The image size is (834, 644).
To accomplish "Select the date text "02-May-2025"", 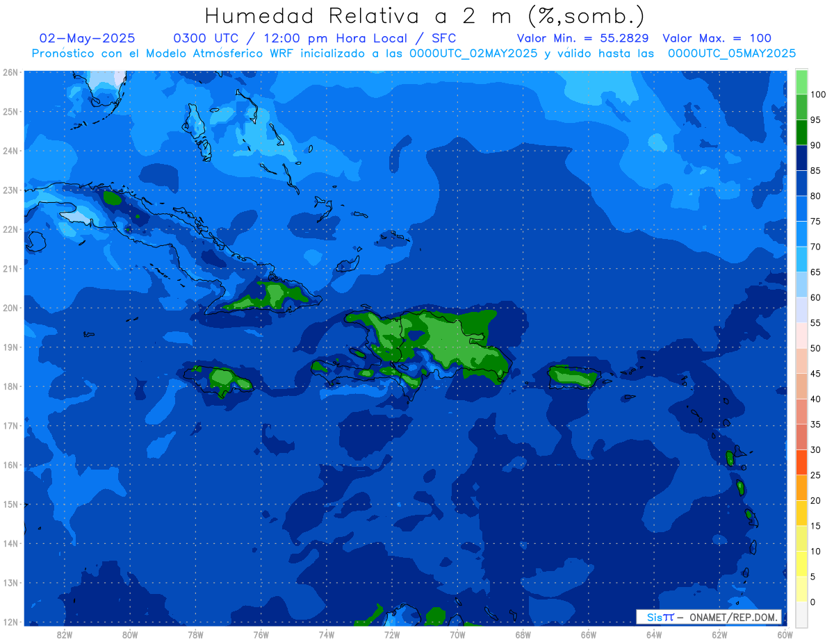I will [87, 38].
